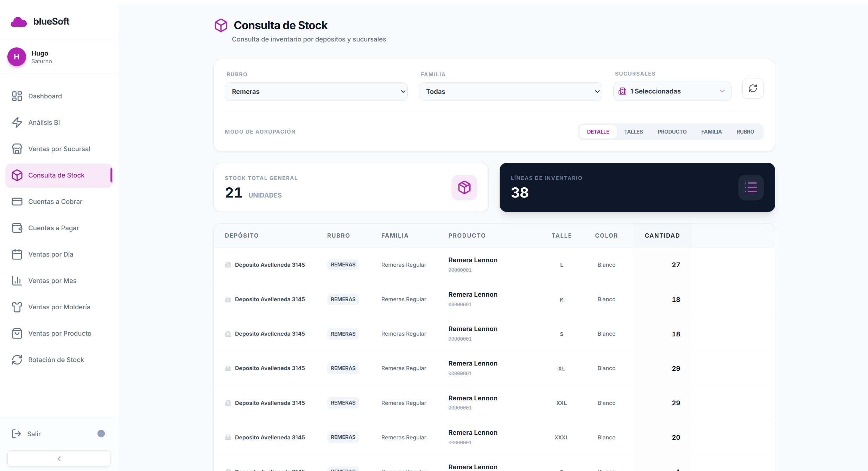Expand the Sucursales selector showing 1 Seleccionadas
The image size is (868, 471).
pyautogui.click(x=671, y=91)
